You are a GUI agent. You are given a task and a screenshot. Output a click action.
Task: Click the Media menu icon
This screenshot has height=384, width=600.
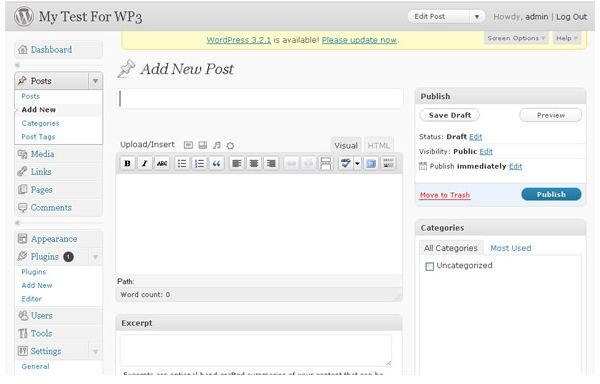23,154
